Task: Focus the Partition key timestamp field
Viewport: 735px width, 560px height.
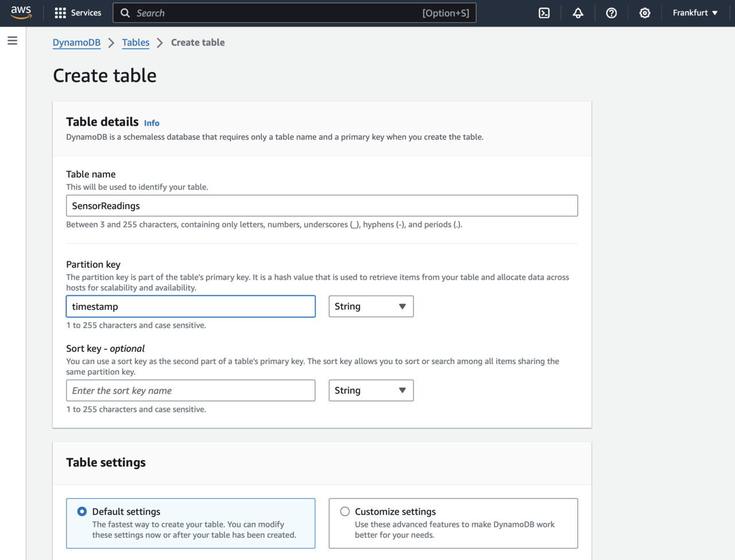Action: coord(191,306)
